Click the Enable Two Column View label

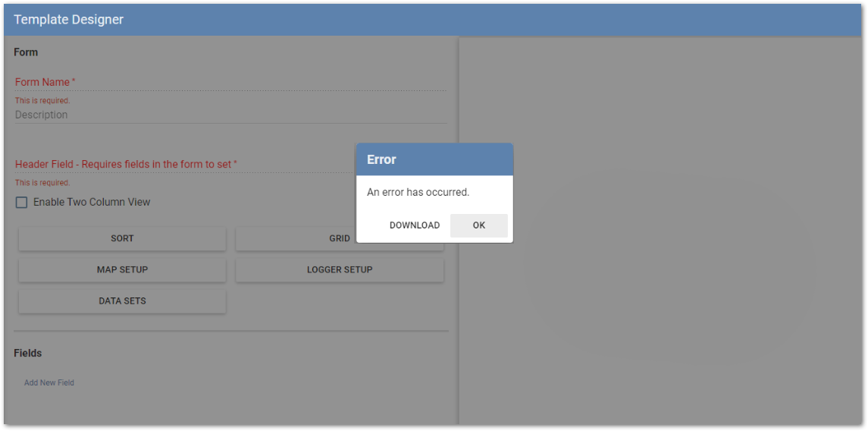coord(92,203)
